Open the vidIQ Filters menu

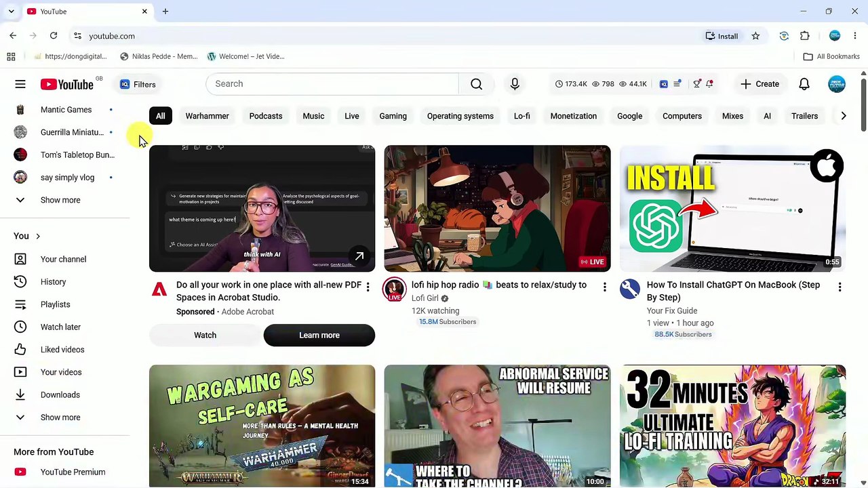pos(138,84)
